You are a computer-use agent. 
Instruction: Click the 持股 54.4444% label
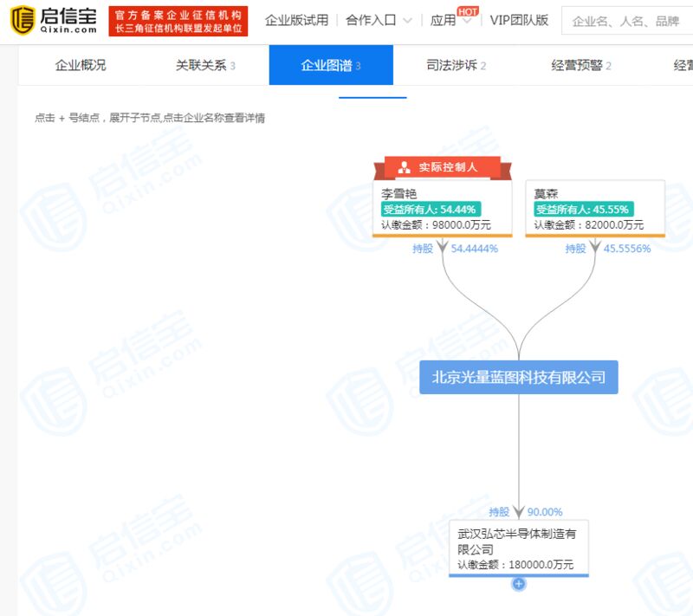click(456, 249)
